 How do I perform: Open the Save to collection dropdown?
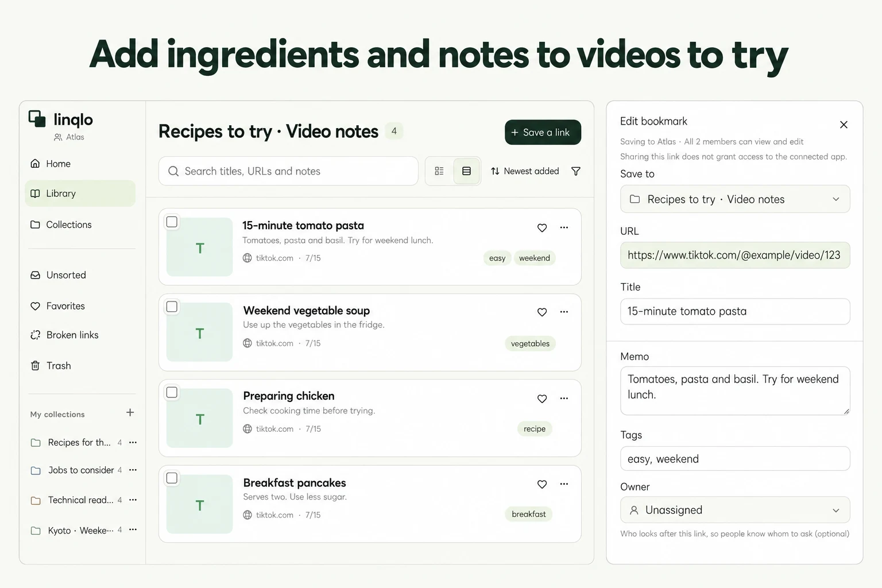[735, 199]
